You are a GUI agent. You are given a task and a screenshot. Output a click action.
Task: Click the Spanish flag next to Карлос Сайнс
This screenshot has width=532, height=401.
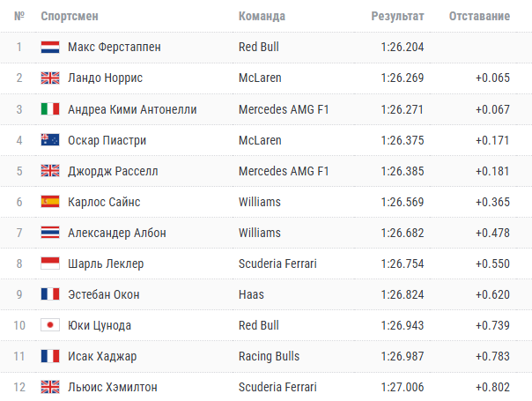[x=50, y=202]
